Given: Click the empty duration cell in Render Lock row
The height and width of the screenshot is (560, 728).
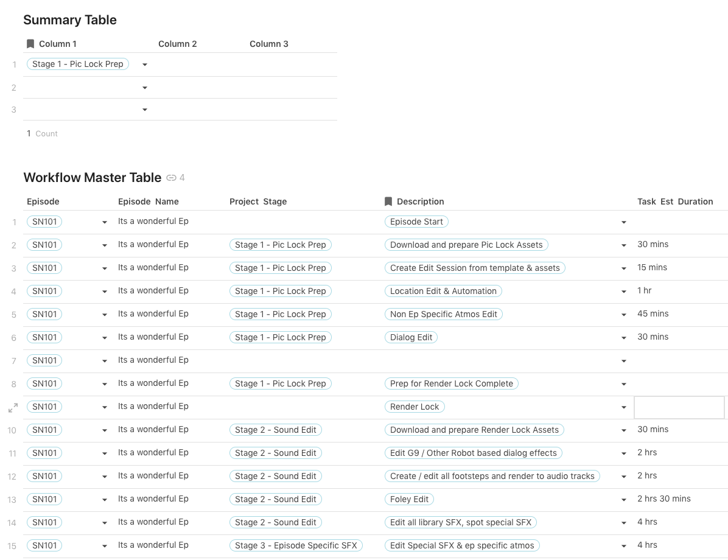Looking at the screenshot, I should [679, 407].
